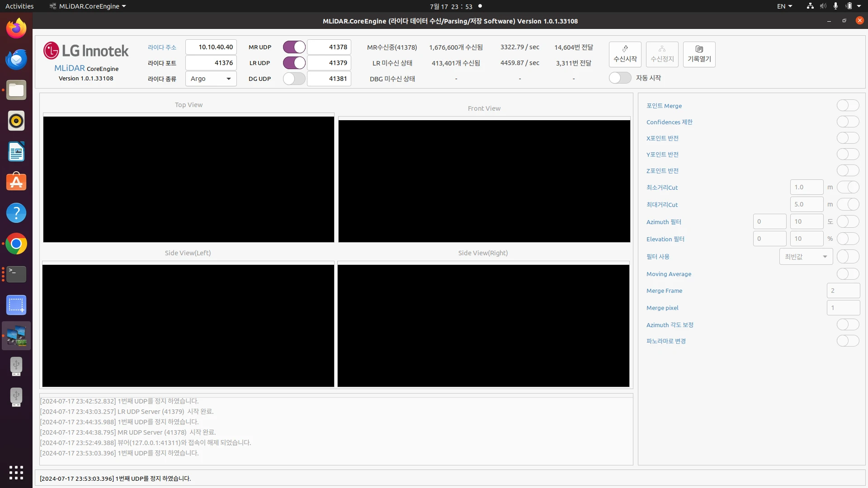Click the 라이다 주소 IP address field
Image resolution: width=868 pixels, height=488 pixels.
click(211, 47)
